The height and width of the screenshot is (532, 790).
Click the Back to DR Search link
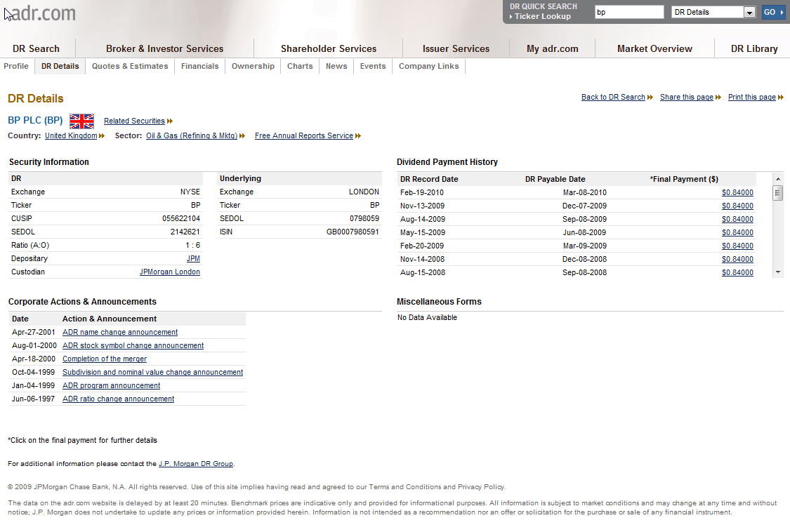pyautogui.click(x=613, y=98)
